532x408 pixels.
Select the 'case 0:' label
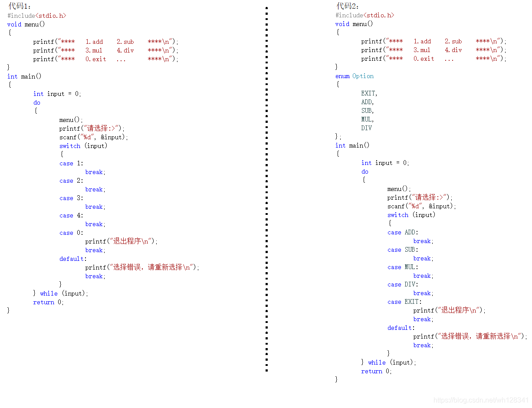(x=71, y=233)
